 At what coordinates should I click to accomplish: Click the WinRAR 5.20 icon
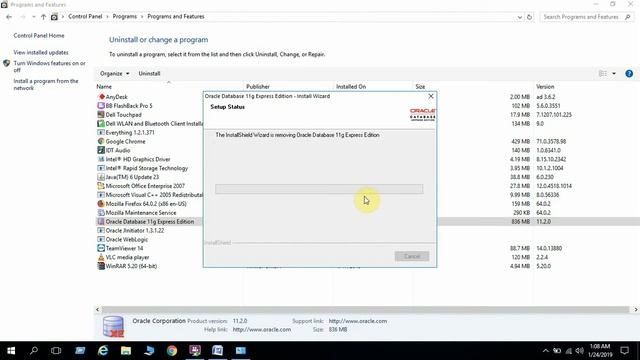[x=101, y=266]
